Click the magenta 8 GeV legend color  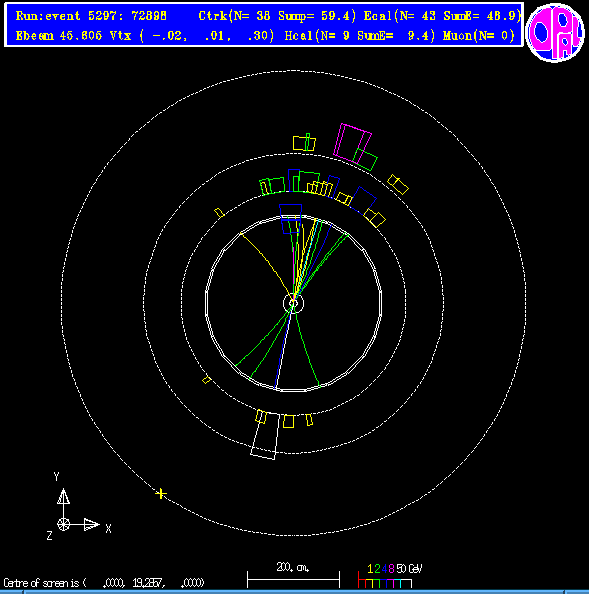tap(391, 569)
